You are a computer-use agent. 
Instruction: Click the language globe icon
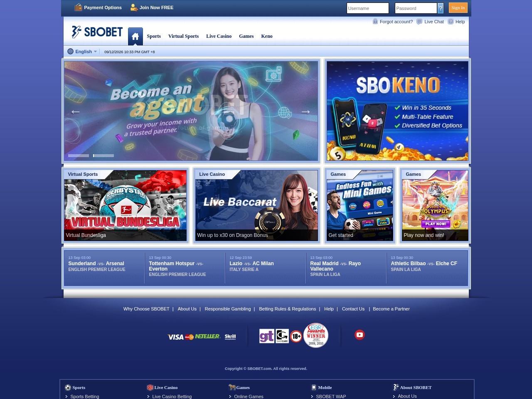tap(71, 52)
